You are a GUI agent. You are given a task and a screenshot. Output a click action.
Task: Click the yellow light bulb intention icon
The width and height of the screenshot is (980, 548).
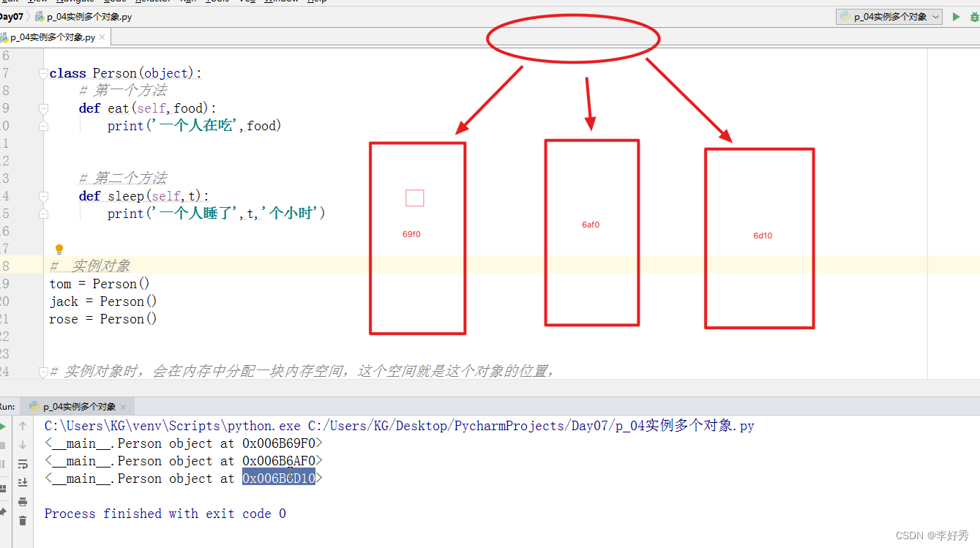60,249
